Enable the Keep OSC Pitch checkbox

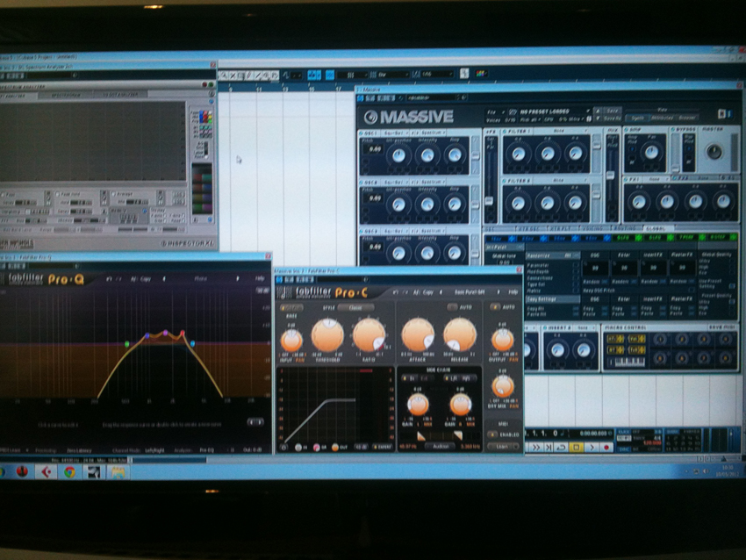point(692,290)
